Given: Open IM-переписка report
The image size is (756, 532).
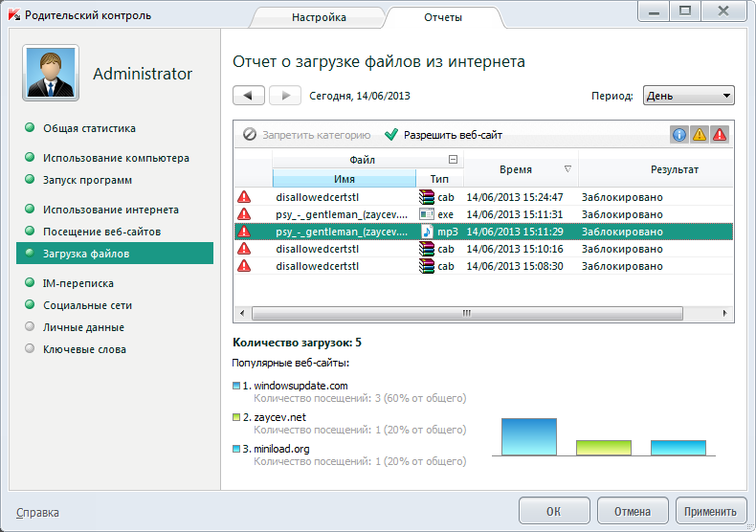Looking at the screenshot, I should (78, 283).
